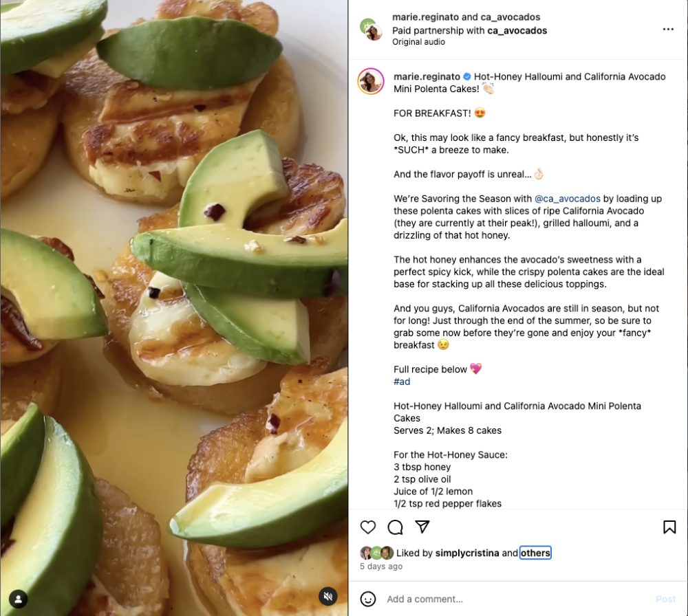
Task: Share the post via the paper plane icon
Action: click(422, 527)
